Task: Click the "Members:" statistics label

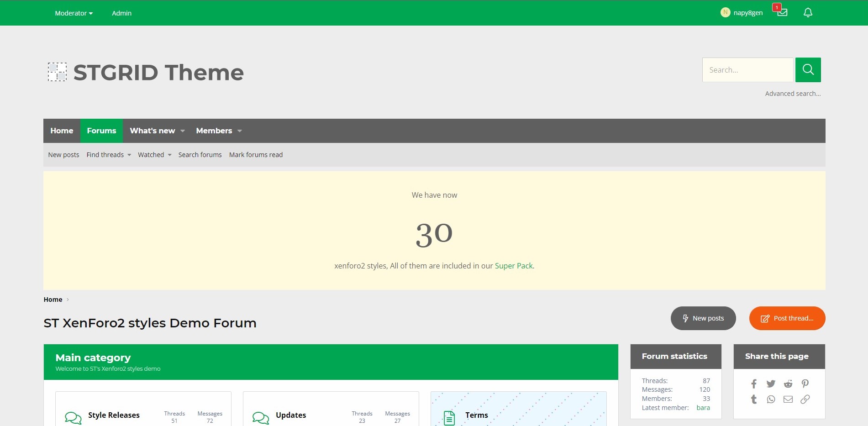Action: 657,399
